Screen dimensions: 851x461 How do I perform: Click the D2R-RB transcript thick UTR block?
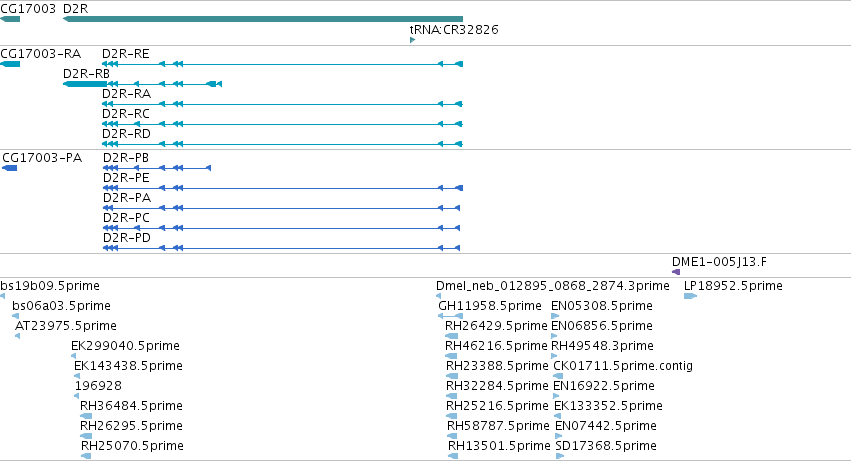[x=85, y=84]
